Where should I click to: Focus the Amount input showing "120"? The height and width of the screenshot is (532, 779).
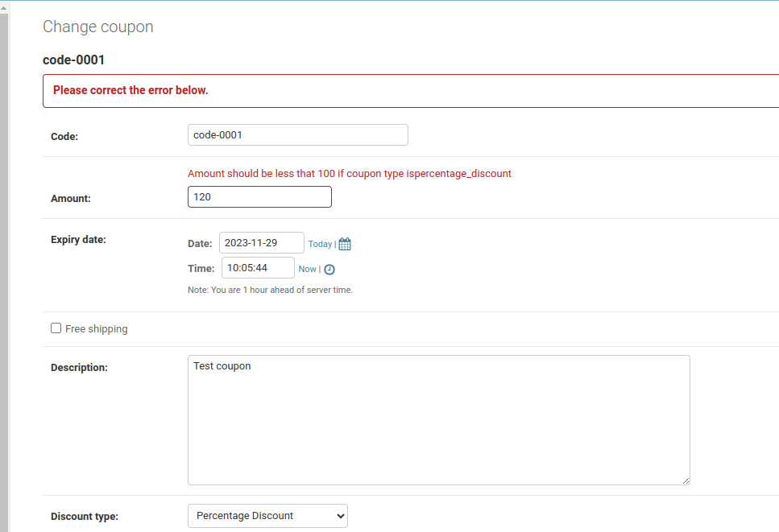tap(259, 196)
